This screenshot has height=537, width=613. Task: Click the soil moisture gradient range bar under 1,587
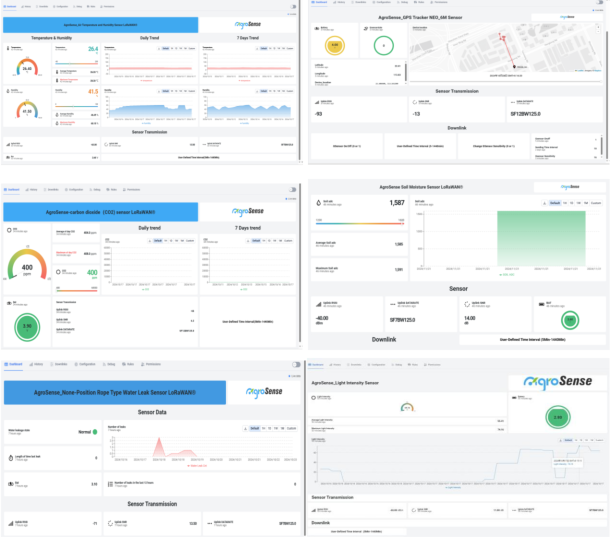click(360, 224)
